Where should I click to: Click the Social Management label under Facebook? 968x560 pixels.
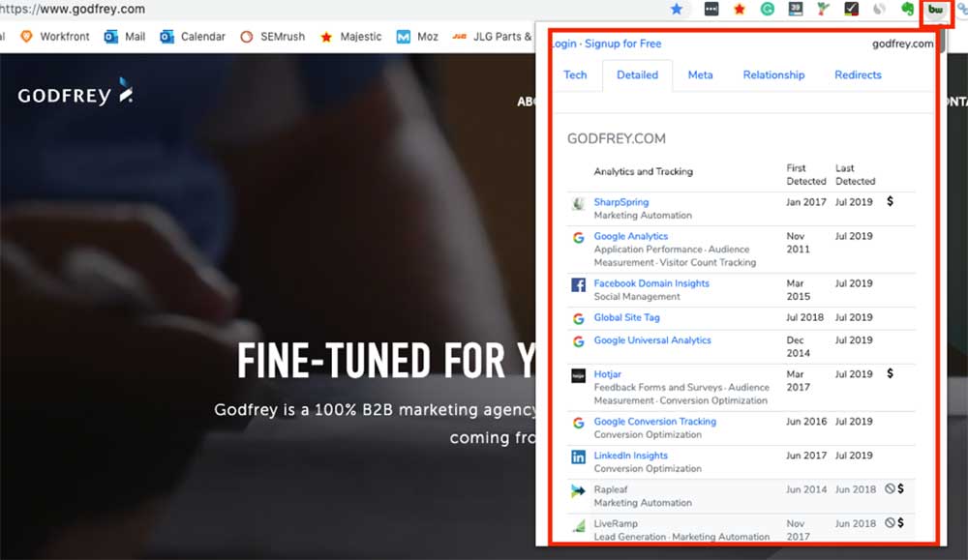(637, 297)
